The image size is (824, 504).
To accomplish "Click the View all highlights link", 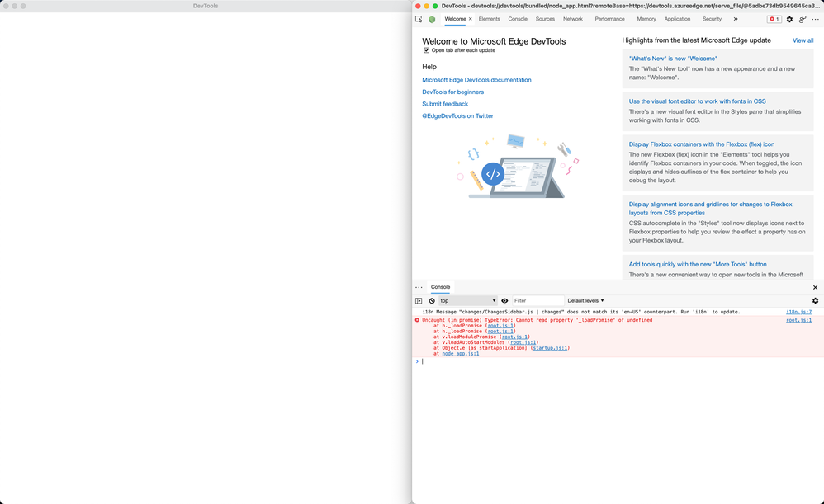I will pyautogui.click(x=803, y=40).
